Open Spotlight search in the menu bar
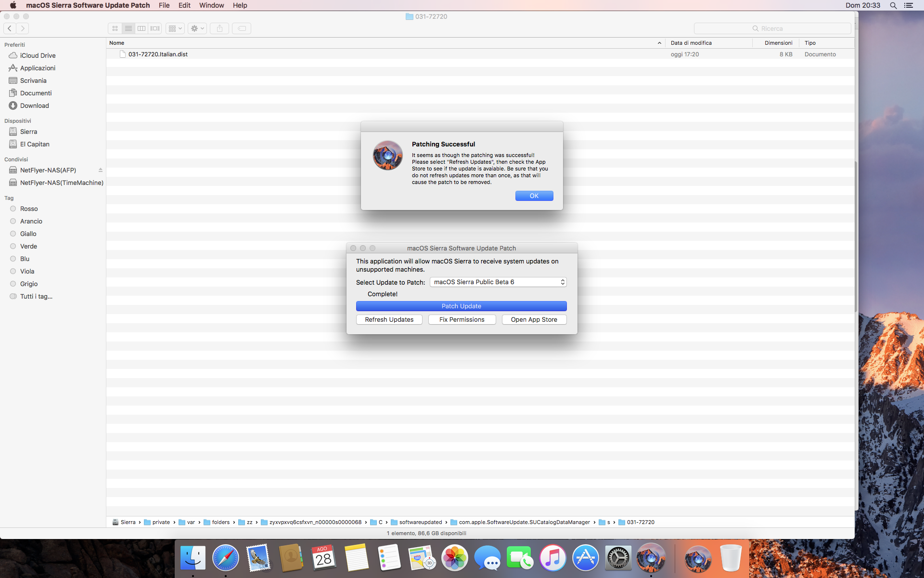This screenshot has width=924, height=578. point(893,5)
